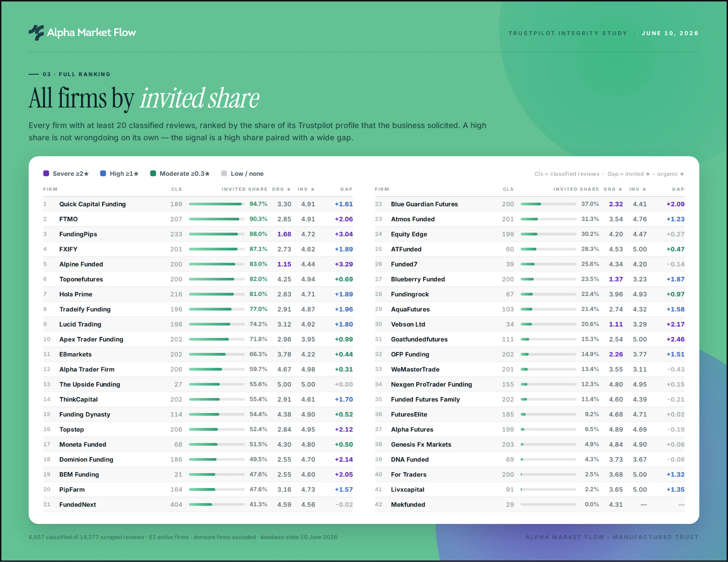Click the left table INVITED SHARE column header
This screenshot has width=728, height=562.
[x=244, y=189]
